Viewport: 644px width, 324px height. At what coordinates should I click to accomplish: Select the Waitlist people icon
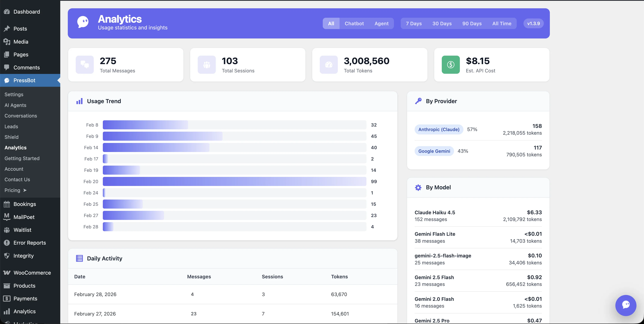pos(7,230)
